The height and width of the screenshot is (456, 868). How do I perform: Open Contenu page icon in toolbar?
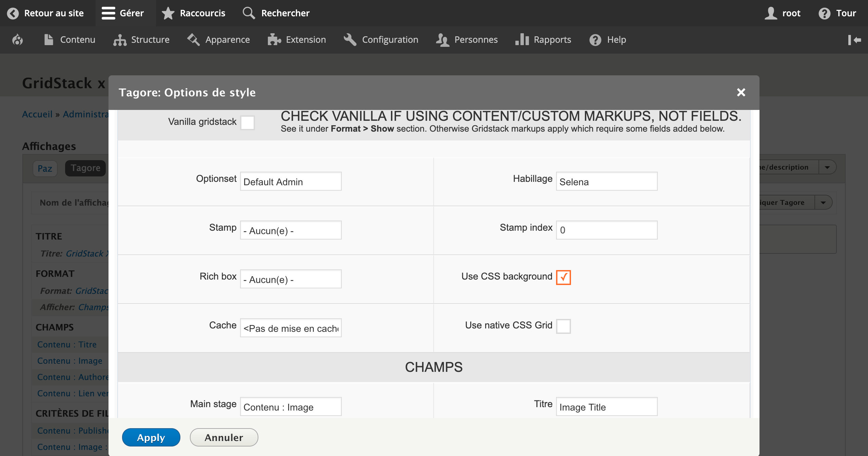coord(49,40)
